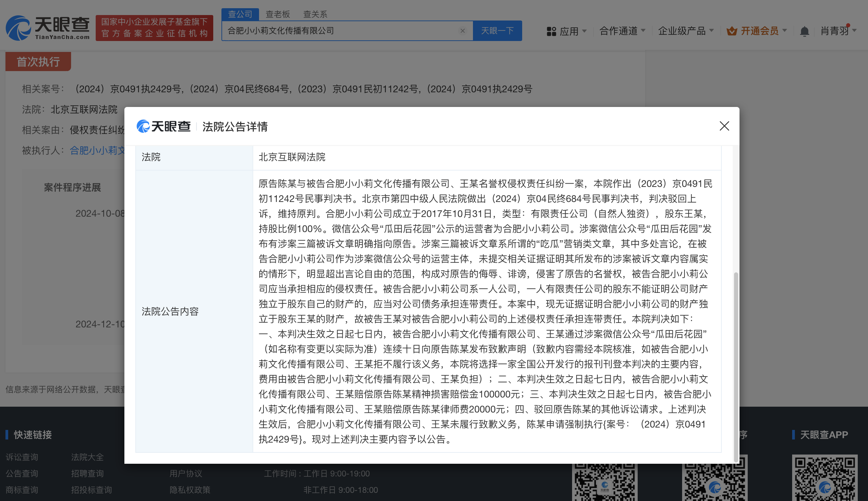The image size is (868, 501).
Task: Click the 快速链接 footer heading
Action: [33, 435]
